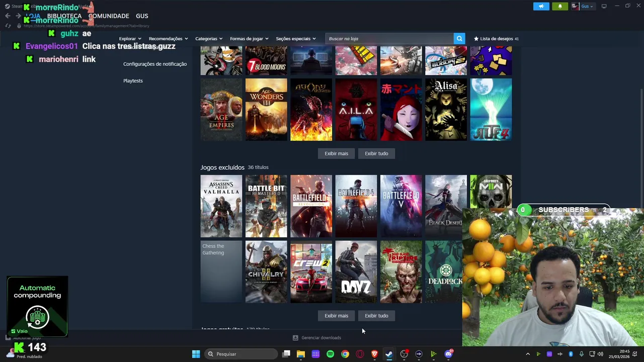Click the Big Picture mode monitor icon
This screenshot has width=644, height=362.
click(x=604, y=6)
